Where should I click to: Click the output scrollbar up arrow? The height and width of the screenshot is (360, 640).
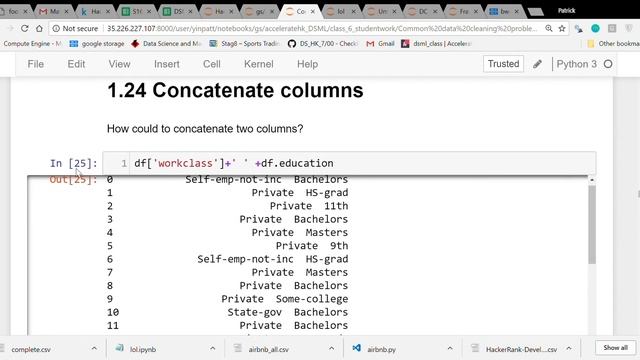592,180
